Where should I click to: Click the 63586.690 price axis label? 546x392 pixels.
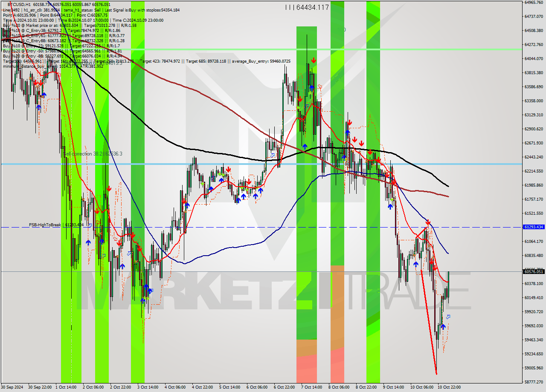[533, 87]
